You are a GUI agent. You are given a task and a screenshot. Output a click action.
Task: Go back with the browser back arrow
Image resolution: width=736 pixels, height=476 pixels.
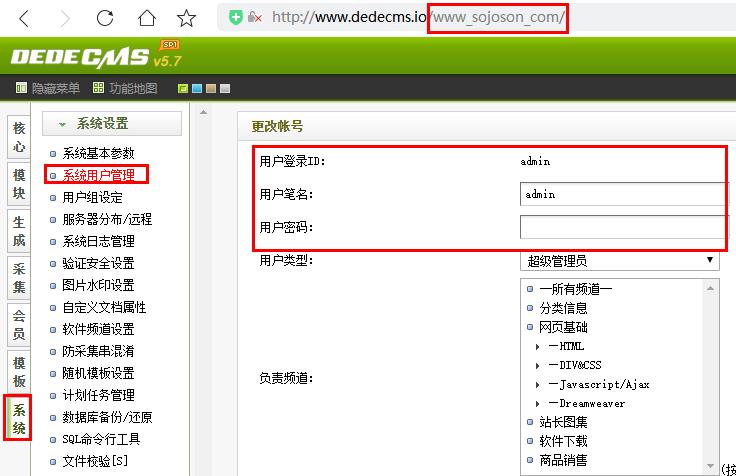(x=24, y=18)
